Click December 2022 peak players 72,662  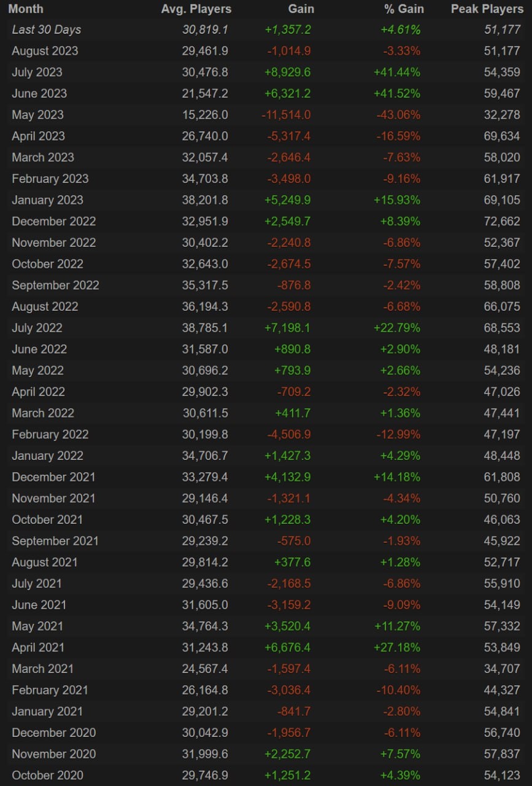click(501, 221)
